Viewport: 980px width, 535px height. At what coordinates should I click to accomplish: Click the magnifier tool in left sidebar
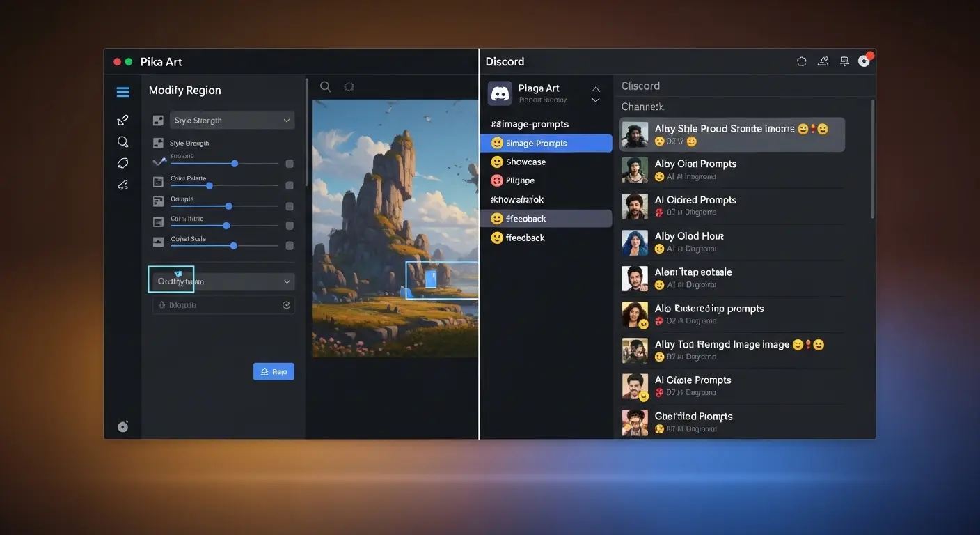click(122, 142)
